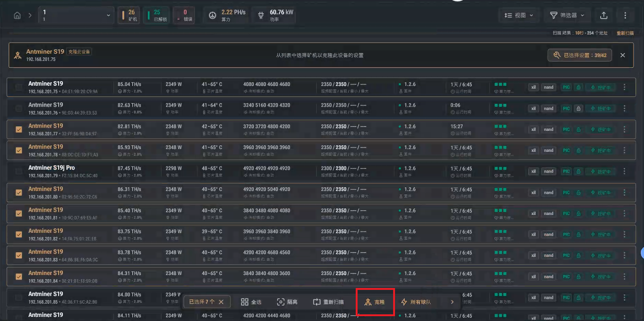Close the clone settings banner
The width and height of the screenshot is (644, 321).
click(623, 55)
